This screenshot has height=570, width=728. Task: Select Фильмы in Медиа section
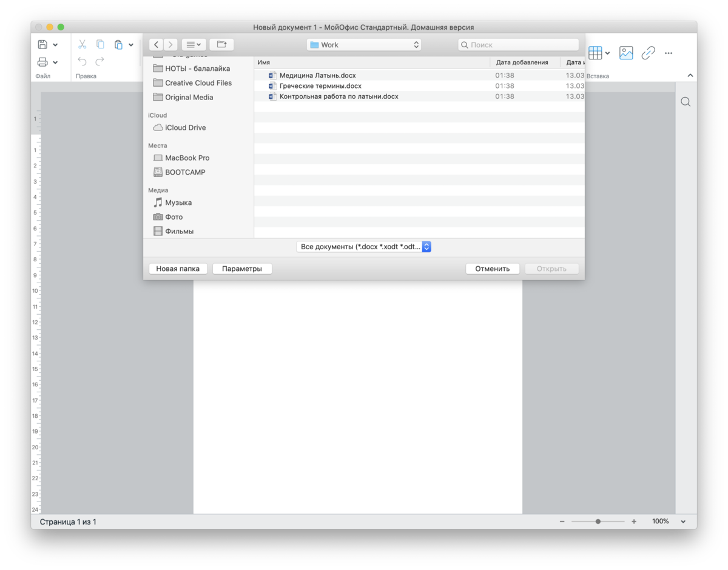pyautogui.click(x=174, y=231)
